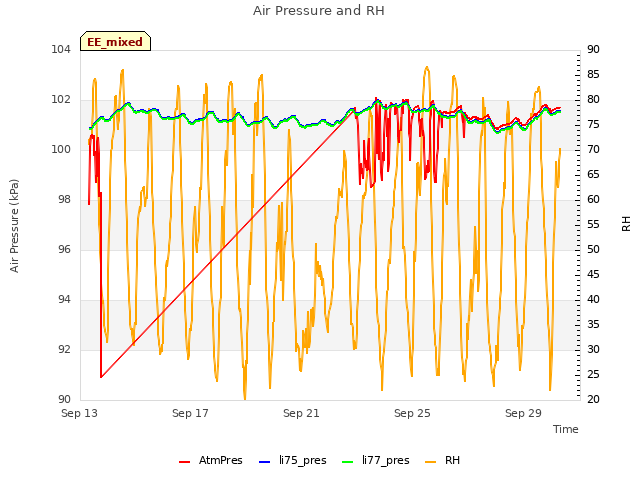
Task: Click the EE_mixed annotation label
Action: [115, 42]
